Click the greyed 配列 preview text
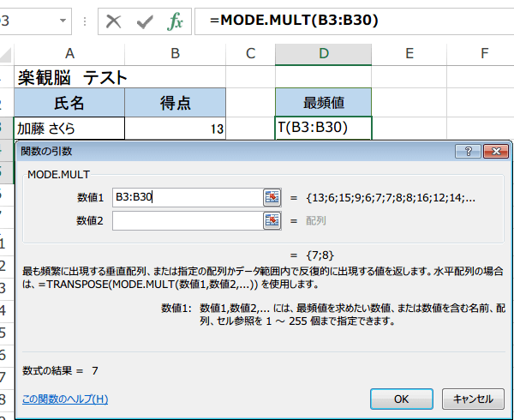 click(x=315, y=220)
